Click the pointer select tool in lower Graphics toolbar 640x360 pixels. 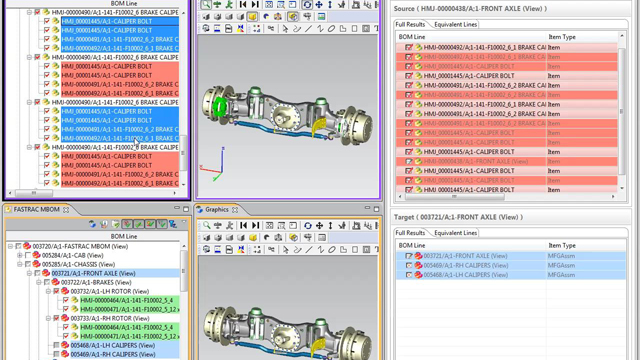(x=285, y=249)
